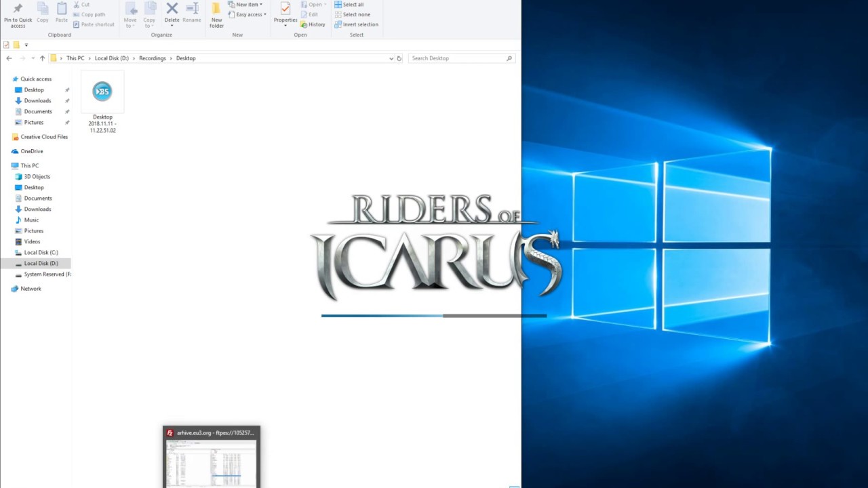Open the Easy access dropdown
Viewport: 868px width, 488px height.
click(248, 14)
